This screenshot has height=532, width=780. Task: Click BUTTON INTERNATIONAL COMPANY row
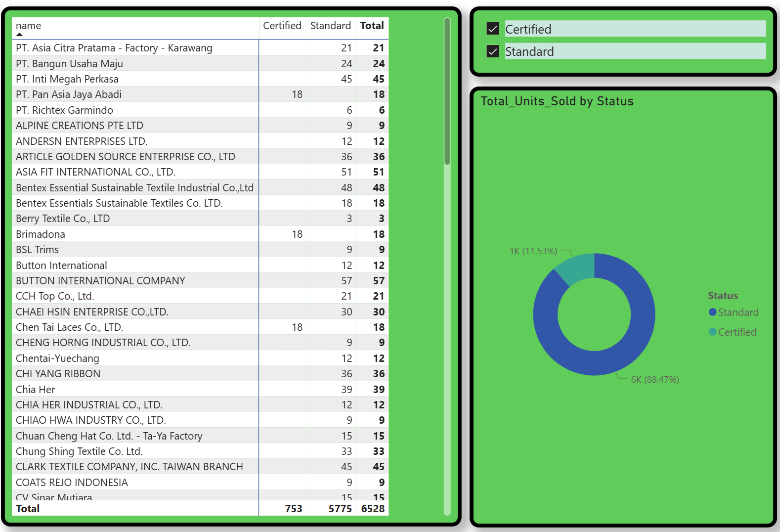100,281
